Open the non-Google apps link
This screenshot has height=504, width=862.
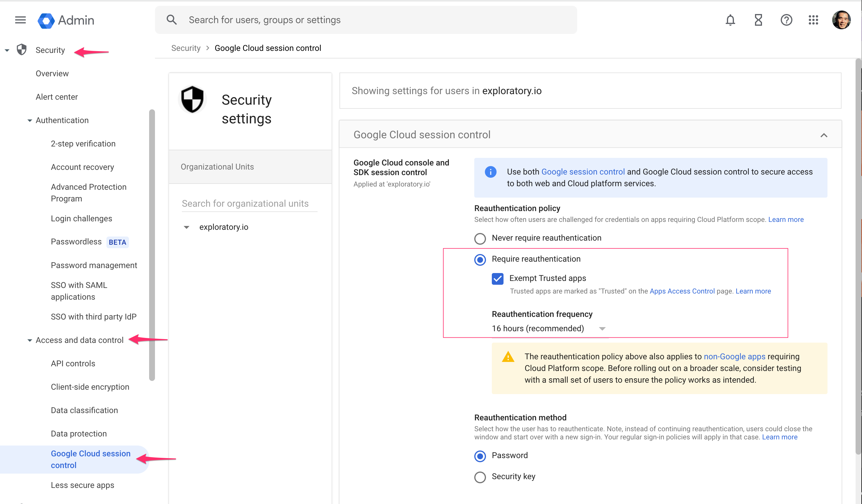(735, 356)
